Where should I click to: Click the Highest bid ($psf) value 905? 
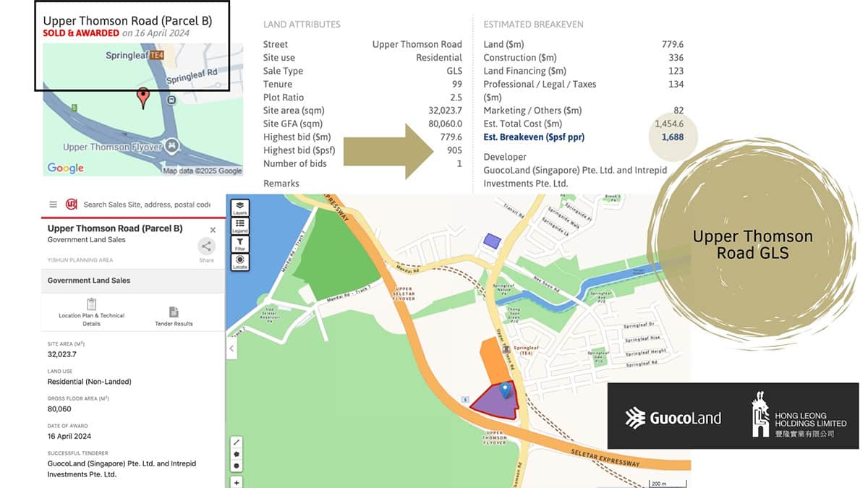pos(454,150)
